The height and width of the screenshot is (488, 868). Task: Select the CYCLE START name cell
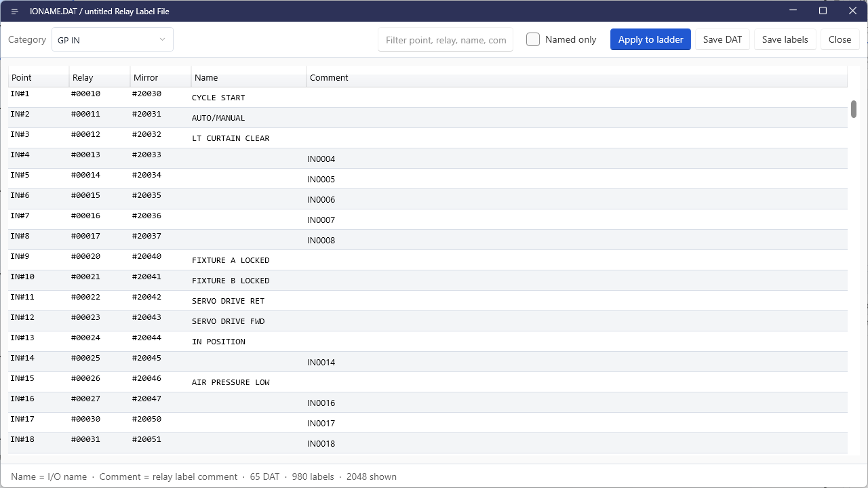click(x=248, y=98)
